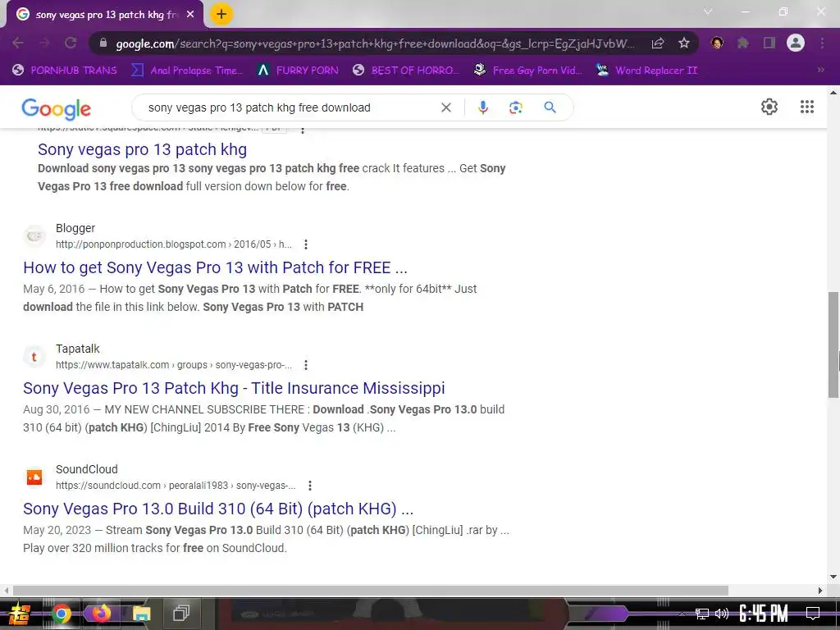
Task: Open the Extensions puzzle piece menu
Action: (743, 43)
